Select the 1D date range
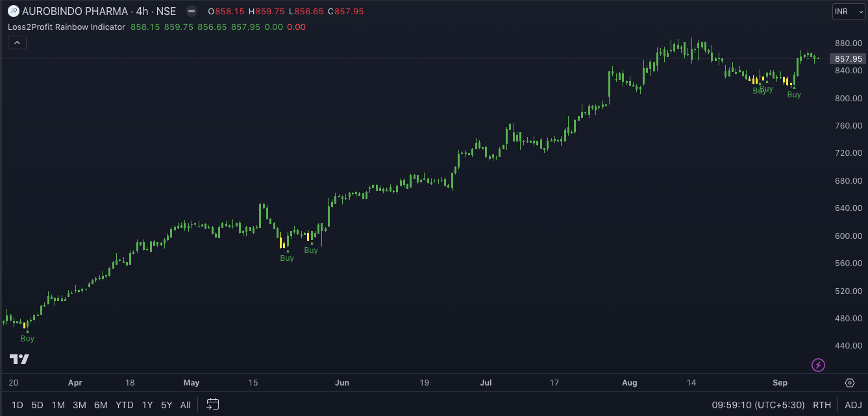 [18, 405]
